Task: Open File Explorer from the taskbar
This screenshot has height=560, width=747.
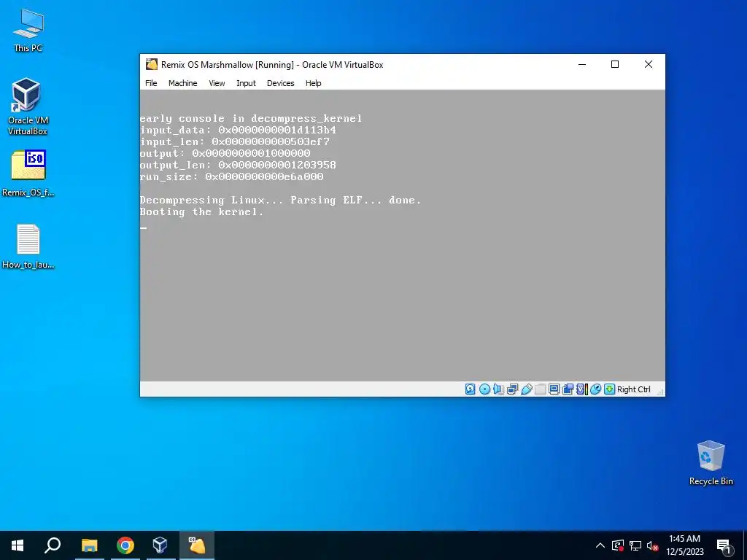Action: [x=89, y=545]
